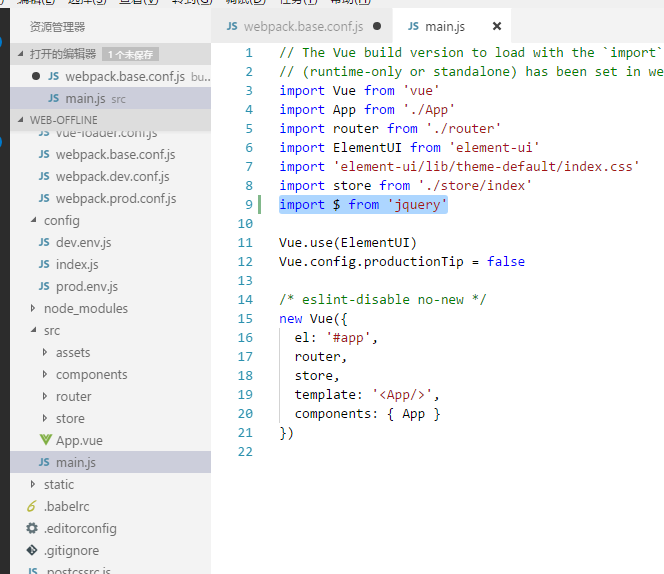Click the git icon beside .gitignore
Screen dimensions: 664x574
point(32,550)
